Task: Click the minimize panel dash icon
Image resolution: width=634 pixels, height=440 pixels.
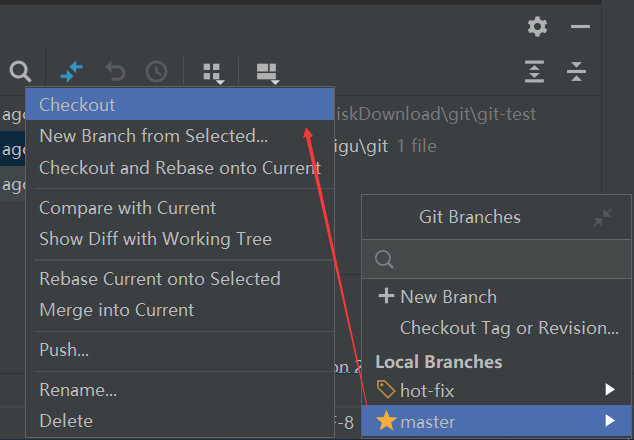Action: pyautogui.click(x=580, y=27)
